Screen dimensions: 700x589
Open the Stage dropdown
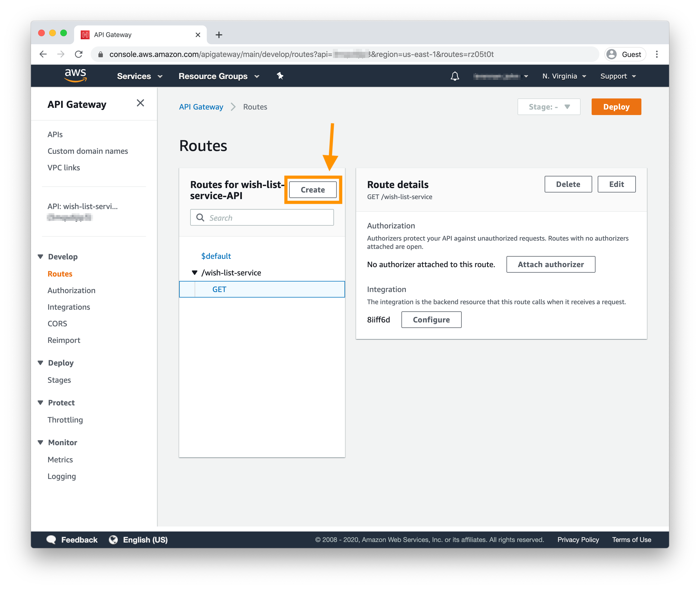click(x=548, y=107)
